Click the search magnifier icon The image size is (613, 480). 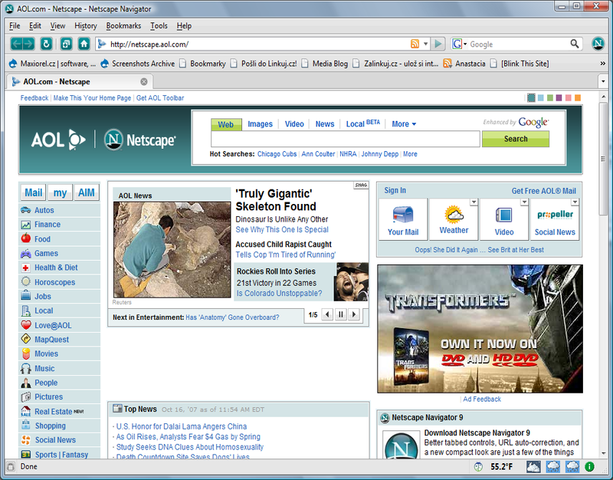[x=574, y=44]
